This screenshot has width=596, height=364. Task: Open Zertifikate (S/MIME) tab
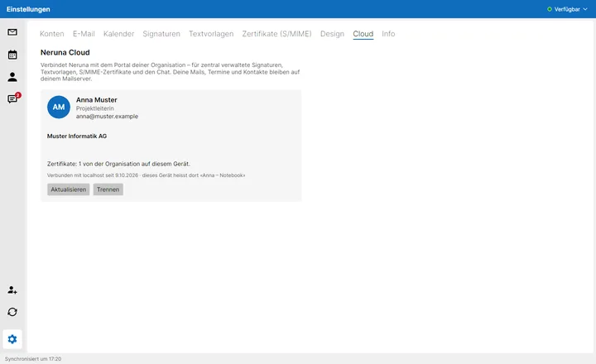pyautogui.click(x=276, y=34)
